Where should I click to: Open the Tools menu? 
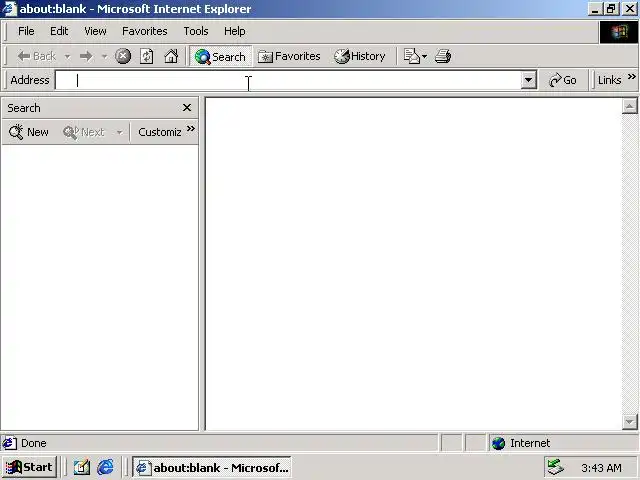click(x=196, y=31)
